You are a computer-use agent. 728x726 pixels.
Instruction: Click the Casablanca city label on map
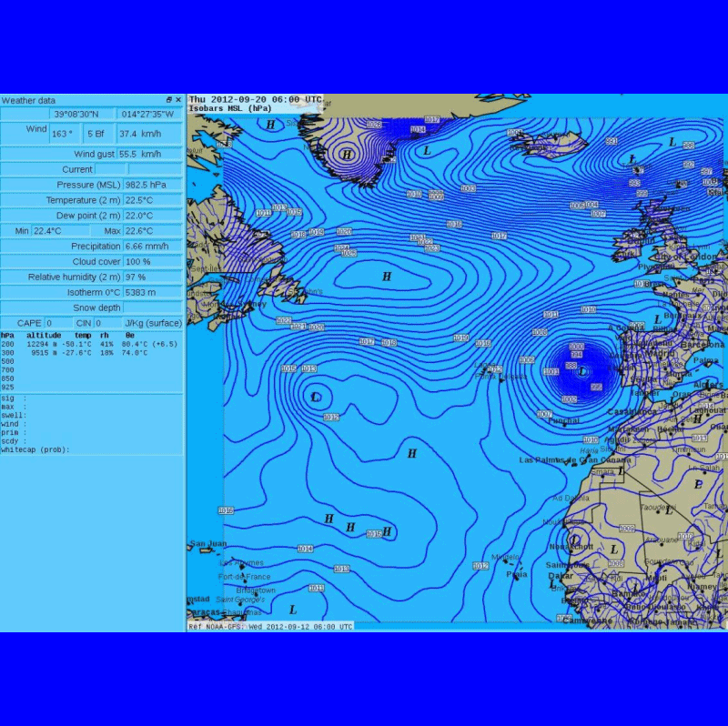tap(631, 412)
